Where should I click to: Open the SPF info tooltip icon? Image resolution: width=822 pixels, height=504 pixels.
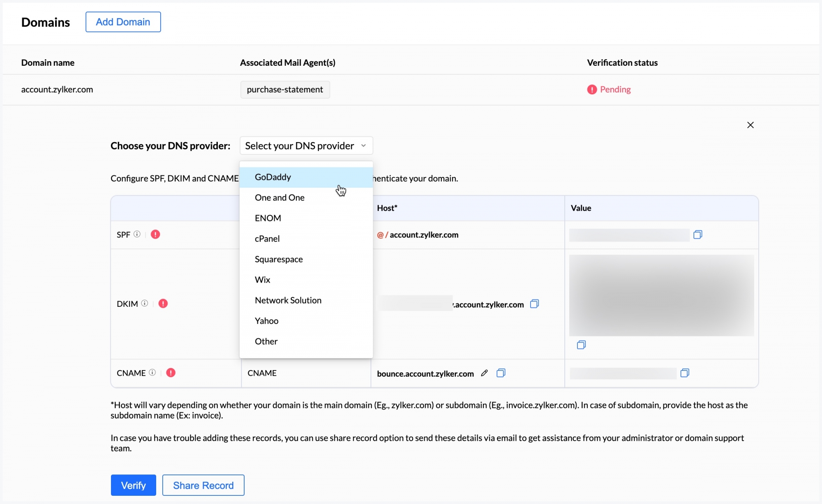pos(137,234)
